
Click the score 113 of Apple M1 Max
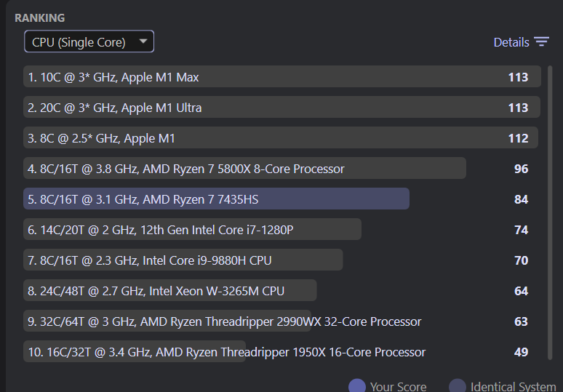tap(518, 77)
